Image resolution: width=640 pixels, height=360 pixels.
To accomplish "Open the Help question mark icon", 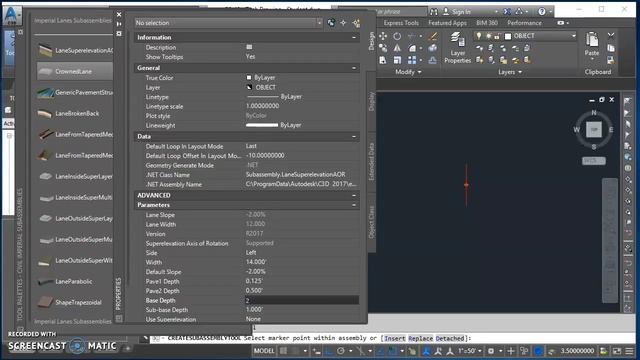I will click(542, 12).
